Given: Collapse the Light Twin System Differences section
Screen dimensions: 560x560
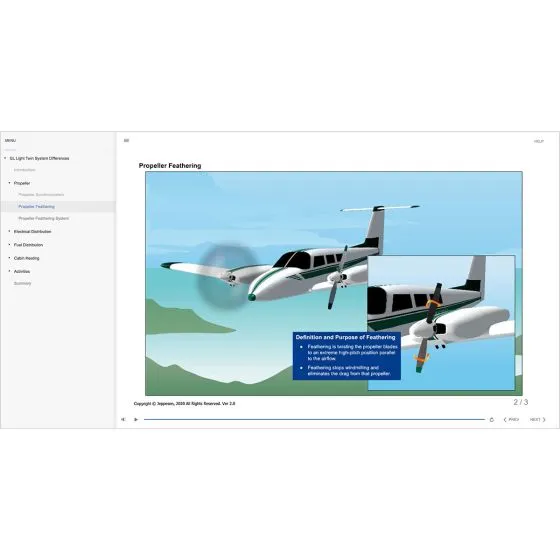Looking at the screenshot, I should pyautogui.click(x=5, y=158).
